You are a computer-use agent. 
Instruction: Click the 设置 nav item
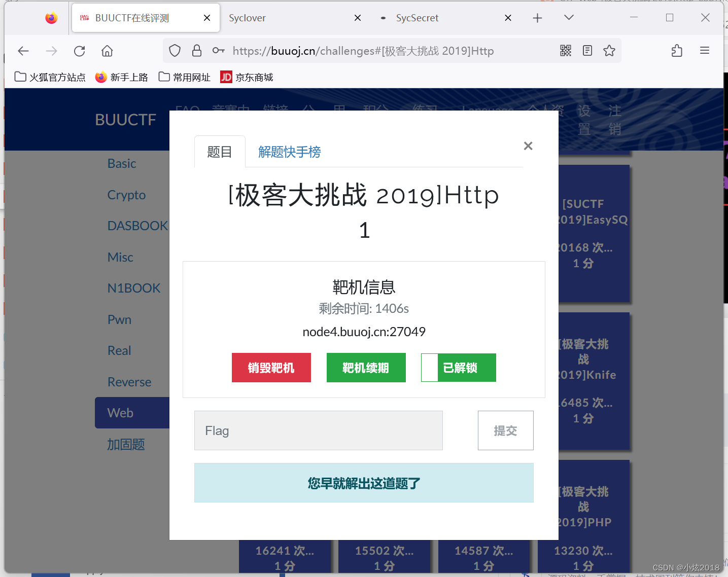(584, 120)
